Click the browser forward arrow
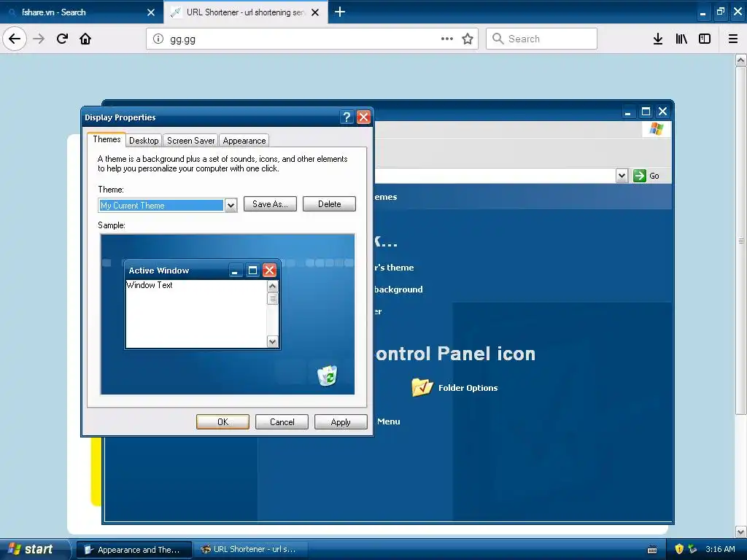Viewport: 747px width, 560px height. [39, 39]
